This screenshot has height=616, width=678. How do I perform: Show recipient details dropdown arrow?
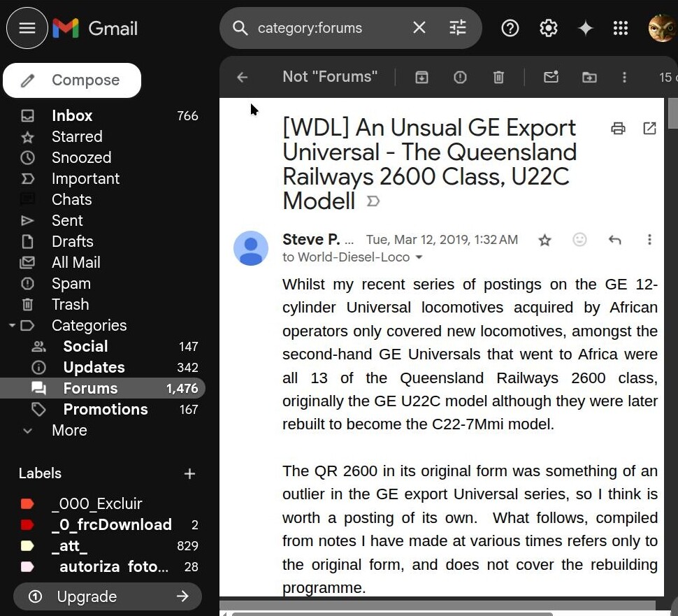(419, 257)
